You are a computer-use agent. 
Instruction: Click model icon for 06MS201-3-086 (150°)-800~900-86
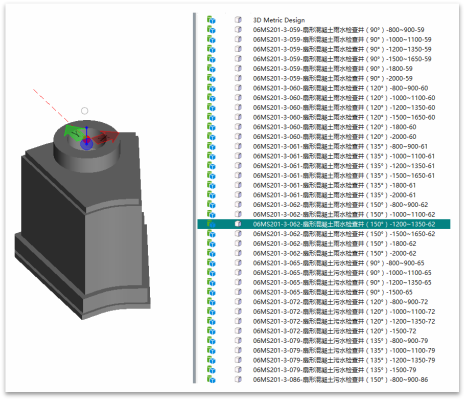(211, 379)
